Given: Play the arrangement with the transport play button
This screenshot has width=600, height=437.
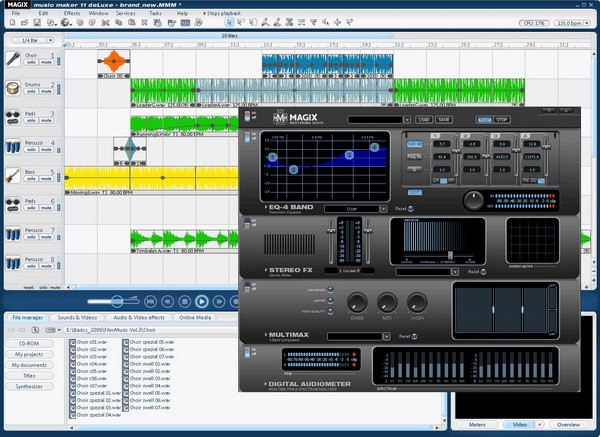Looking at the screenshot, I should (202, 302).
